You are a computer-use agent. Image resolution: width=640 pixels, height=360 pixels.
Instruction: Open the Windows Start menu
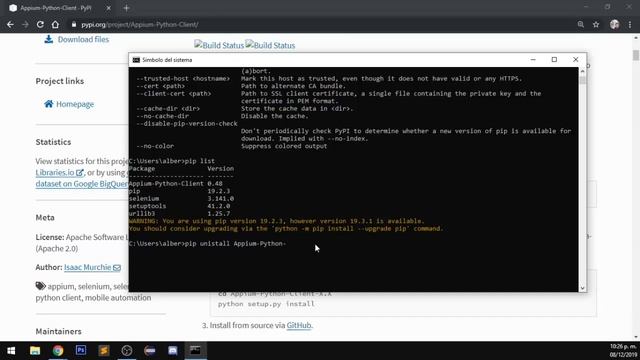11,351
